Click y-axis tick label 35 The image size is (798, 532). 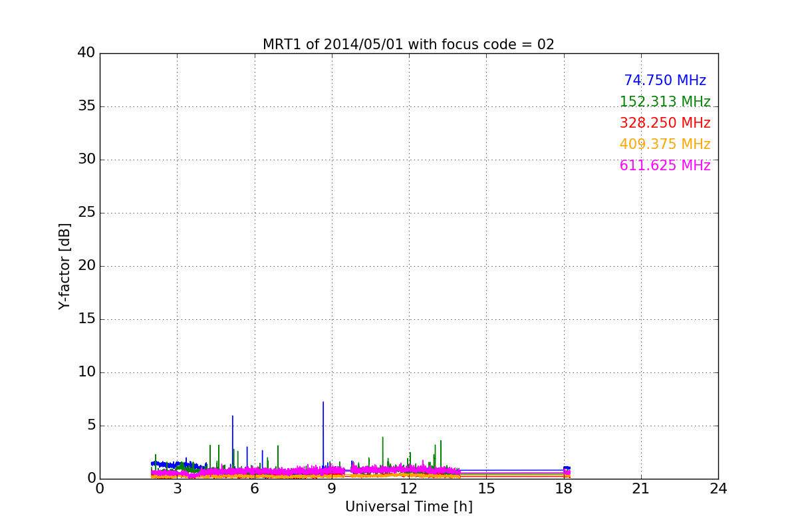click(86, 106)
